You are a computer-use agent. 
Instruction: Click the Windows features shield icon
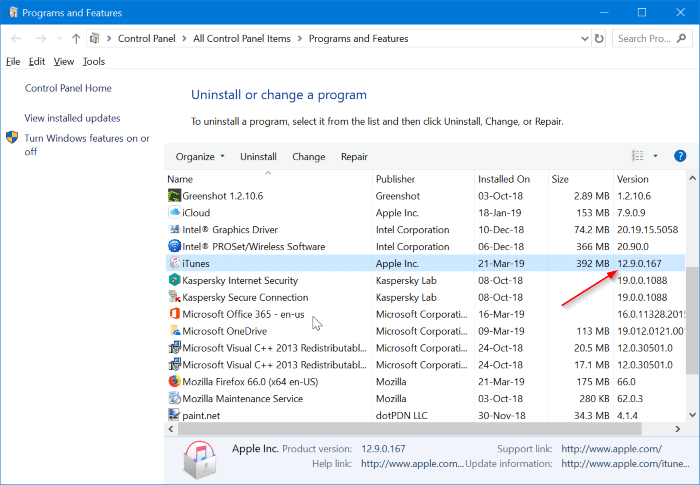point(12,137)
